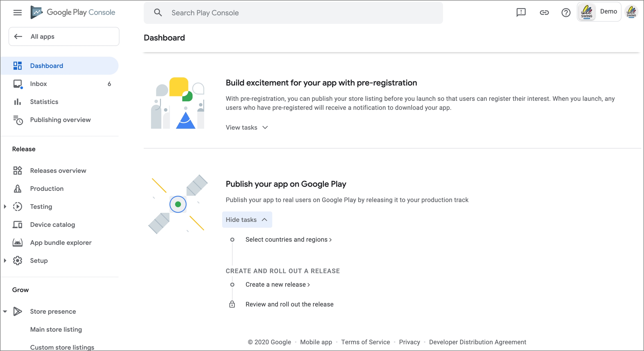
Task: Click the search magnifier icon
Action: (158, 13)
